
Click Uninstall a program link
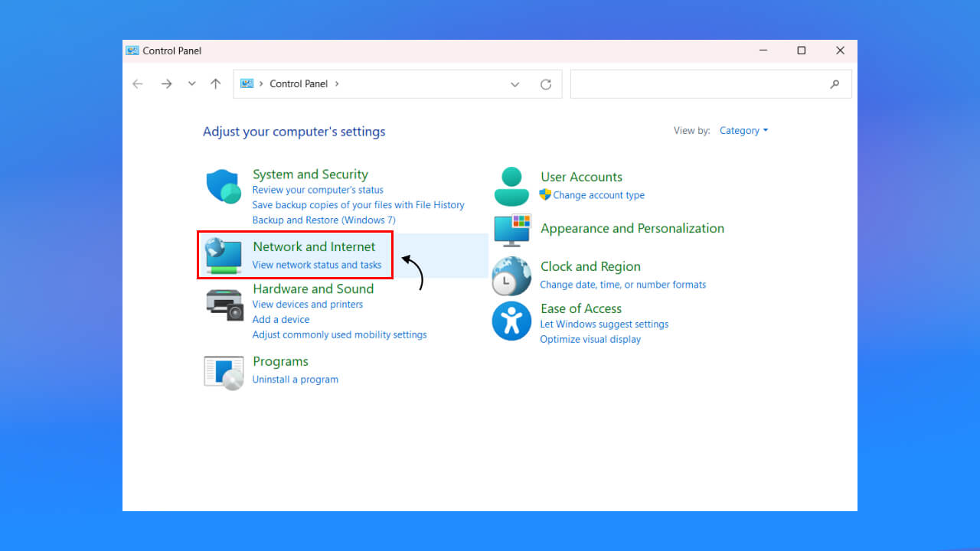296,380
